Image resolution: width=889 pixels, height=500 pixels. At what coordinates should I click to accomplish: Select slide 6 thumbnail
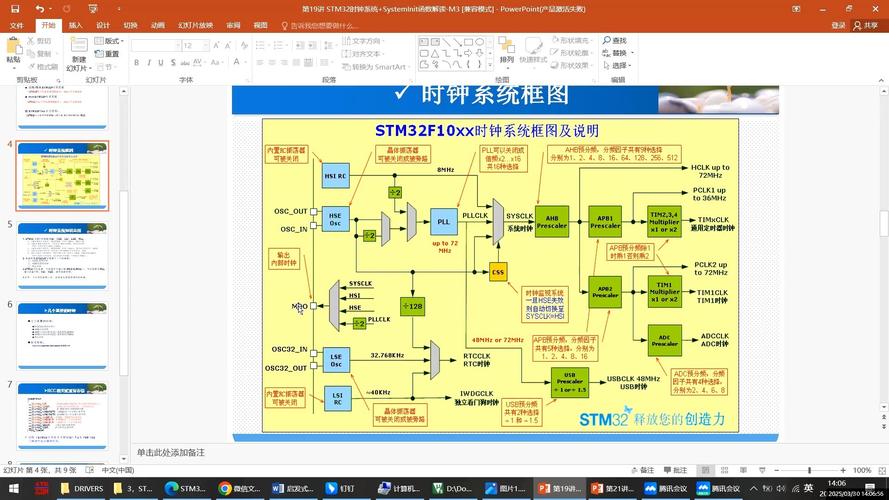coord(62,336)
